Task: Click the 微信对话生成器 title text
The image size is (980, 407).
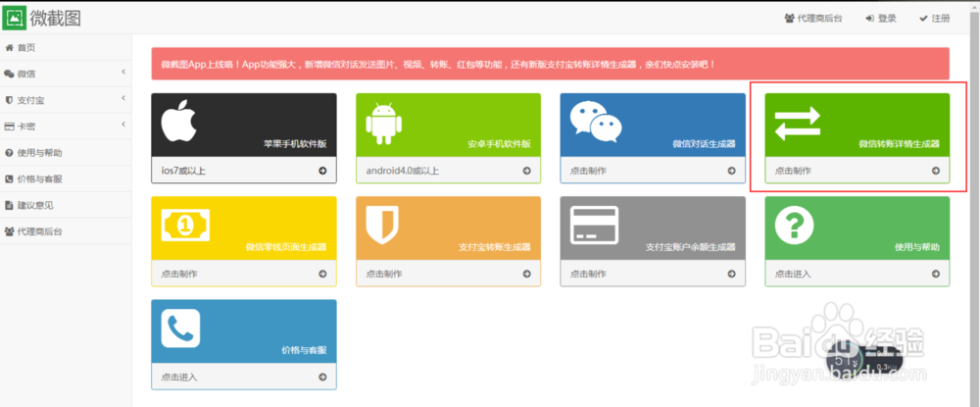Action: (x=704, y=144)
